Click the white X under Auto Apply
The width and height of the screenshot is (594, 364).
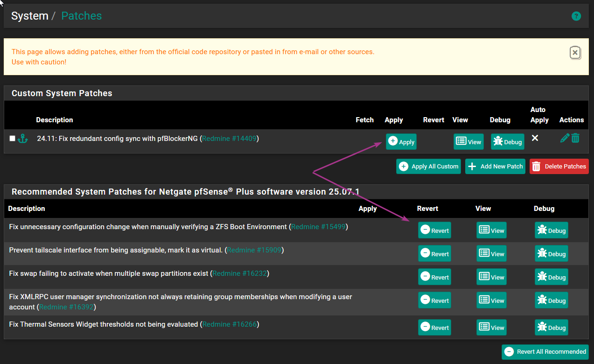[535, 138]
